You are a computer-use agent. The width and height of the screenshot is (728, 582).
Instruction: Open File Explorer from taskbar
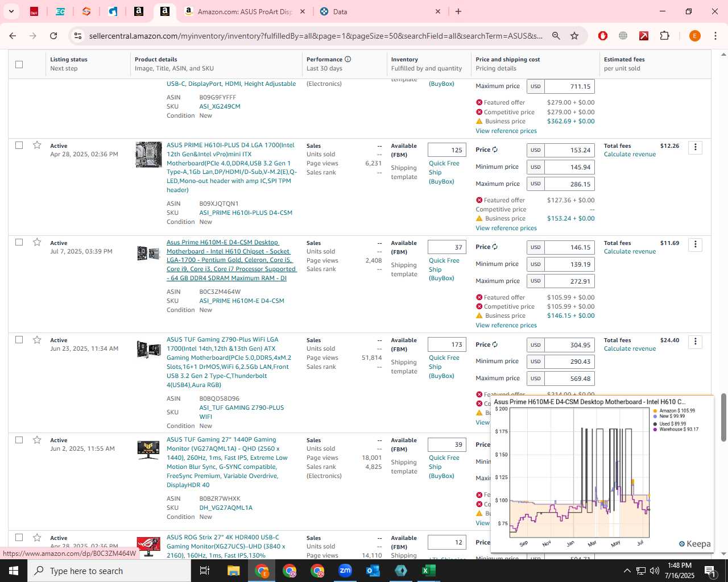click(233, 571)
